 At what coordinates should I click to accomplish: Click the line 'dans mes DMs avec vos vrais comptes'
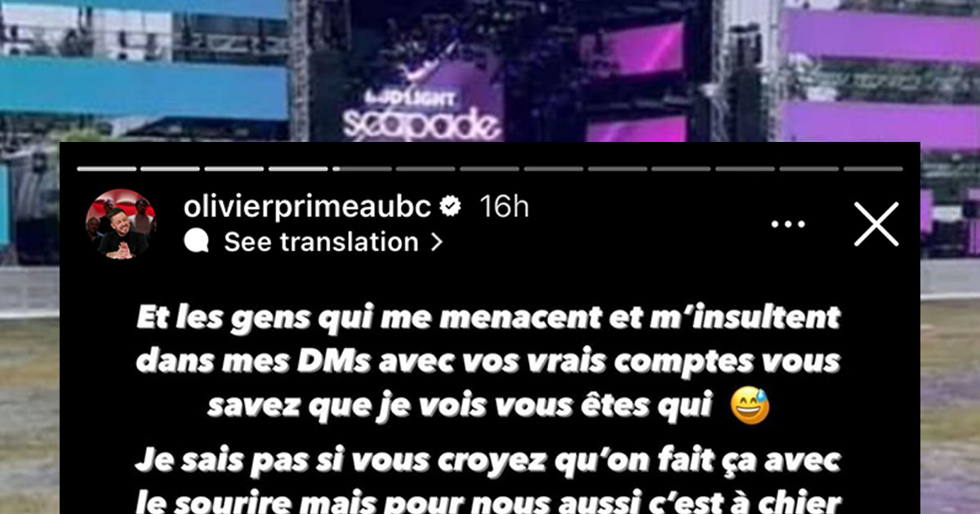tap(488, 360)
